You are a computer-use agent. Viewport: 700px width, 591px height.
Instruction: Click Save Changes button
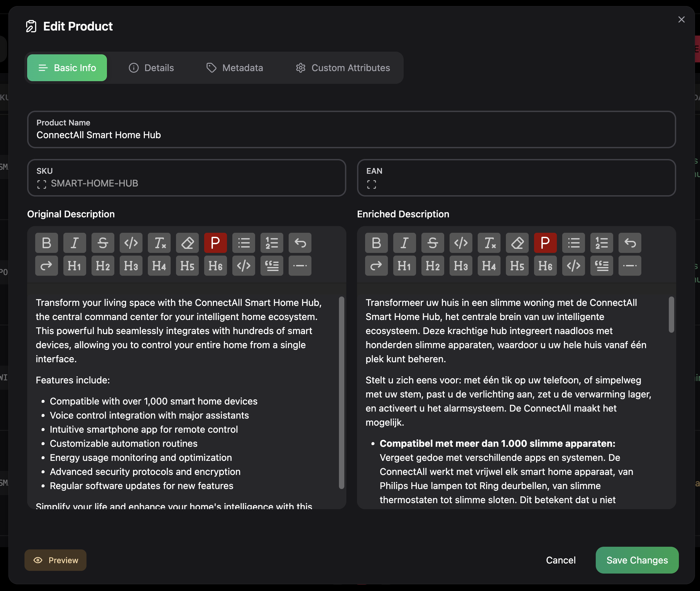click(637, 560)
